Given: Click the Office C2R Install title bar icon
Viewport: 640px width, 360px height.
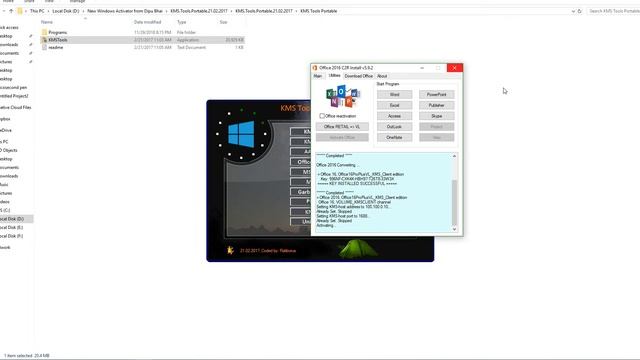Looking at the screenshot, I should pos(315,68).
